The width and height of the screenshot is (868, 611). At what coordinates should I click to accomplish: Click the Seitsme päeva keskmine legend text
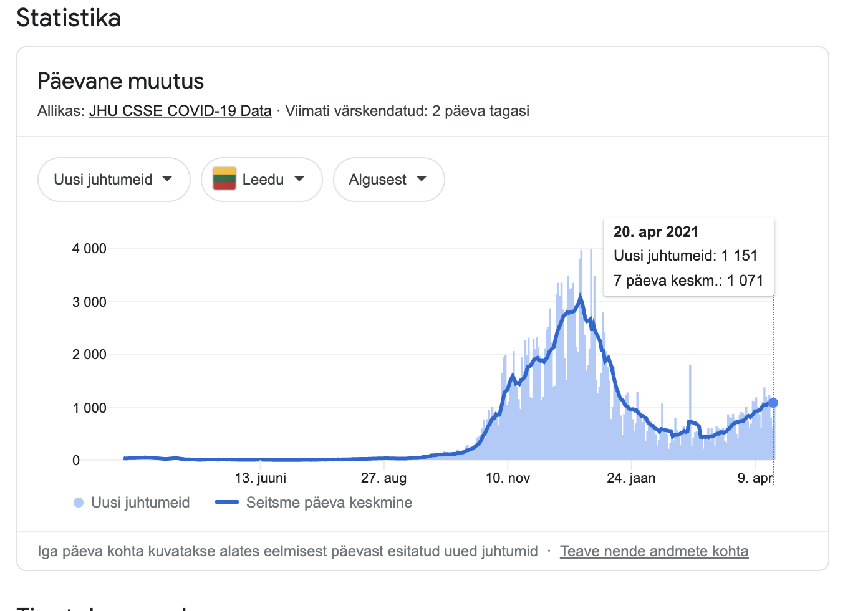pyautogui.click(x=329, y=503)
